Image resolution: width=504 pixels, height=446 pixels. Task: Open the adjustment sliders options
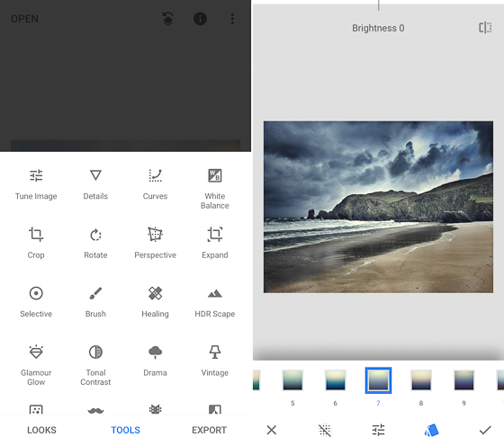click(378, 431)
